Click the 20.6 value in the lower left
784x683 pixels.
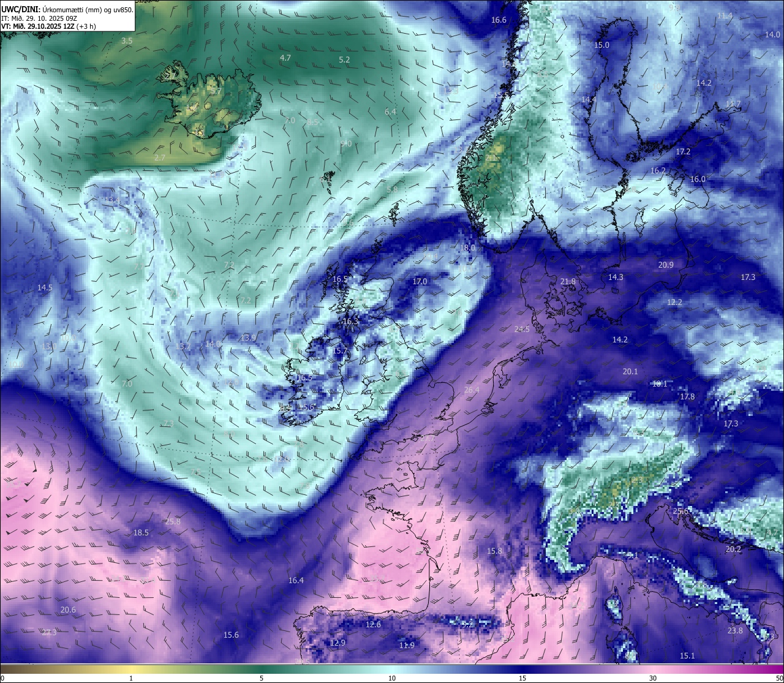click(x=68, y=609)
